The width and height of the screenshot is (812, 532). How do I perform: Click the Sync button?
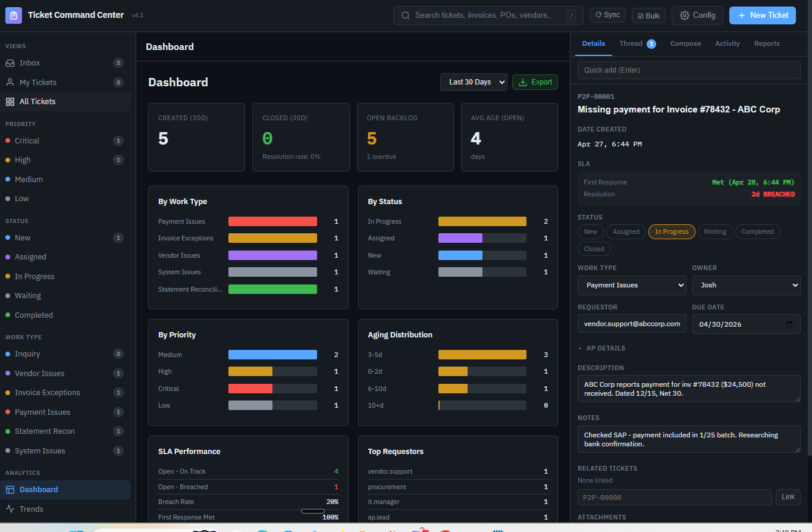[607, 15]
